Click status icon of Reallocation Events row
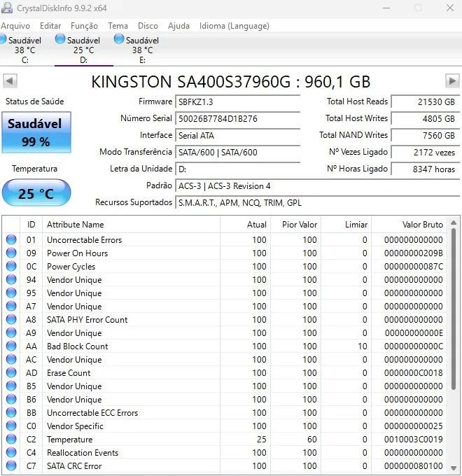Viewport: 462px width, 476px height. (11, 453)
